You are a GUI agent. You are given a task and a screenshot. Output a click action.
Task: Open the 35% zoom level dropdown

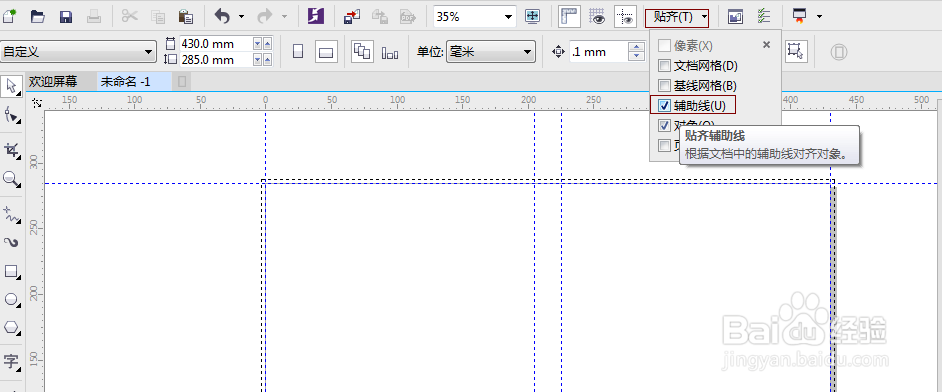click(509, 17)
